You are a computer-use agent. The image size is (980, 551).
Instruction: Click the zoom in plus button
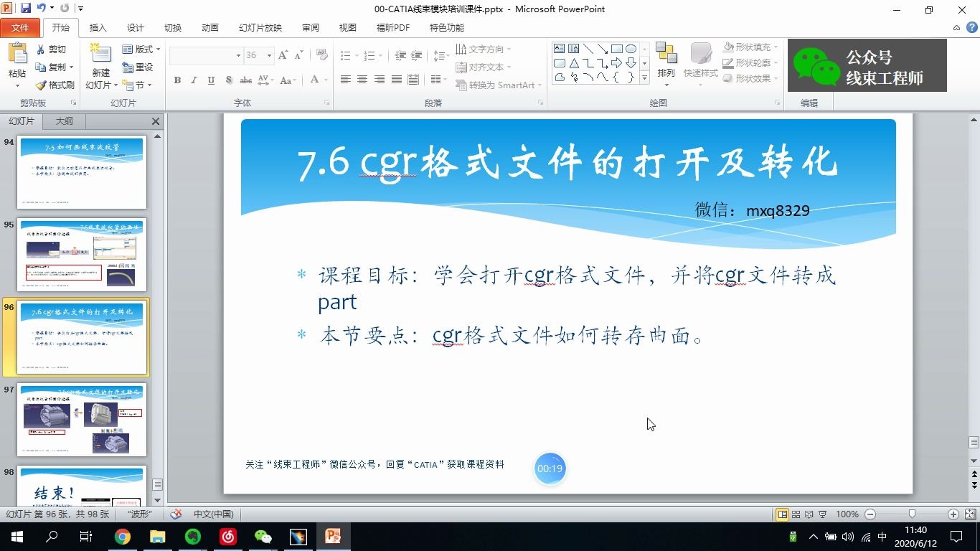[953, 514]
